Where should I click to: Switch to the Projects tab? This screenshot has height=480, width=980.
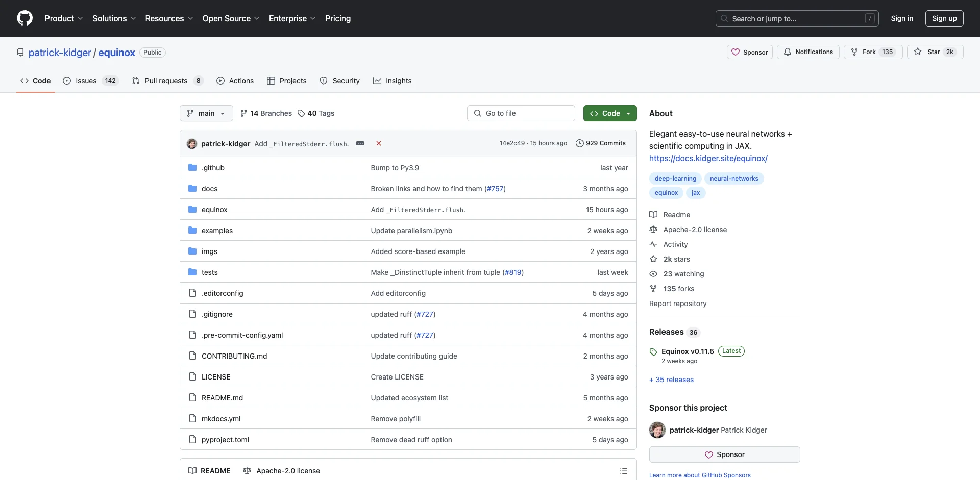coord(287,81)
